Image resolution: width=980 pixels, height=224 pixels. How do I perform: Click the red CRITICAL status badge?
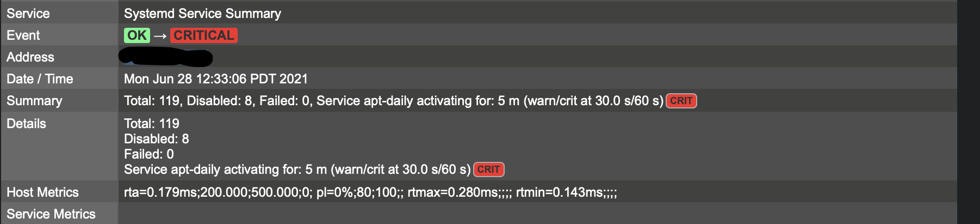click(204, 35)
